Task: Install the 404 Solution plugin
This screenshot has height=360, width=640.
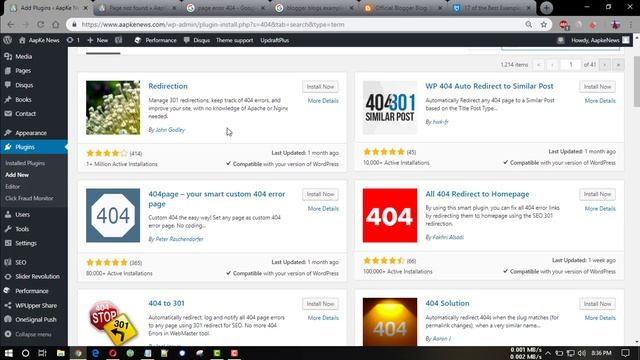Action: (x=597, y=304)
